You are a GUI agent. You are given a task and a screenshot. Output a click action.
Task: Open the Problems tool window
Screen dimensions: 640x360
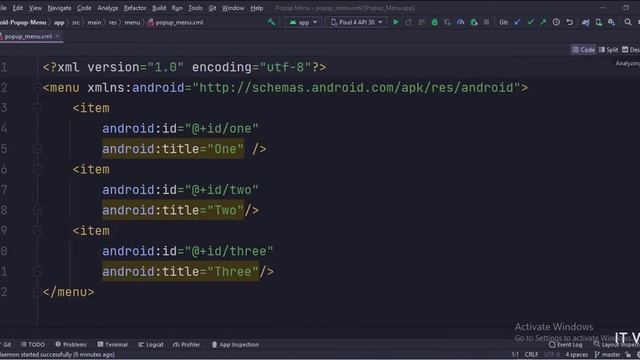[x=71, y=344]
